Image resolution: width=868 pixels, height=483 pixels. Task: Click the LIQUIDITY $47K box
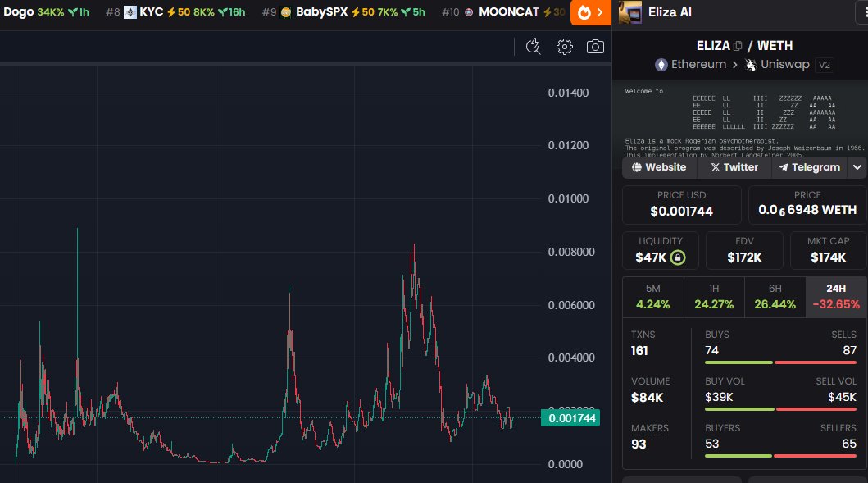[x=661, y=250]
